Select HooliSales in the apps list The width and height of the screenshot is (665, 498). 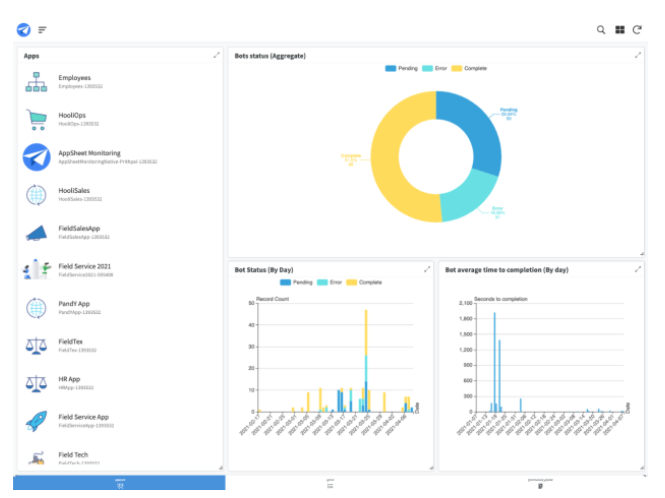(x=120, y=195)
